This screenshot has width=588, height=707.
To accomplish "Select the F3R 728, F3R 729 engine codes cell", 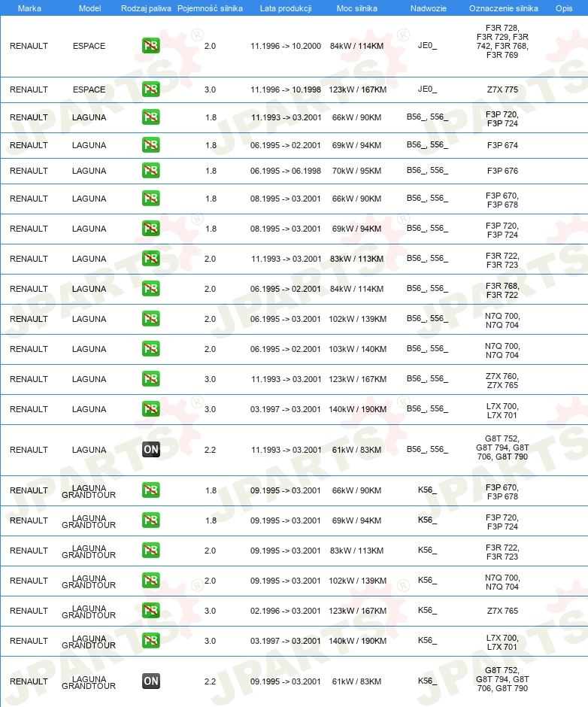I will coord(502,41).
